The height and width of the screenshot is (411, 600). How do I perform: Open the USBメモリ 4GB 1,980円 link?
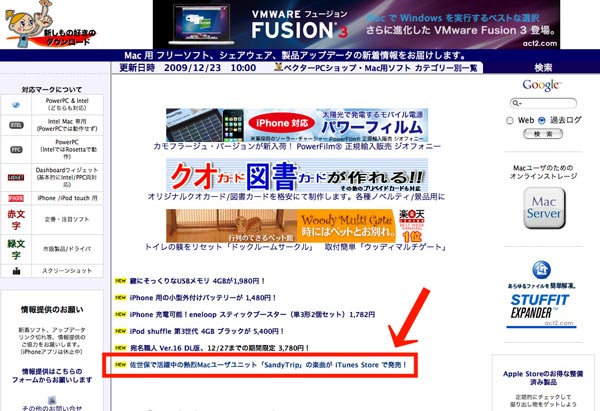(197, 281)
